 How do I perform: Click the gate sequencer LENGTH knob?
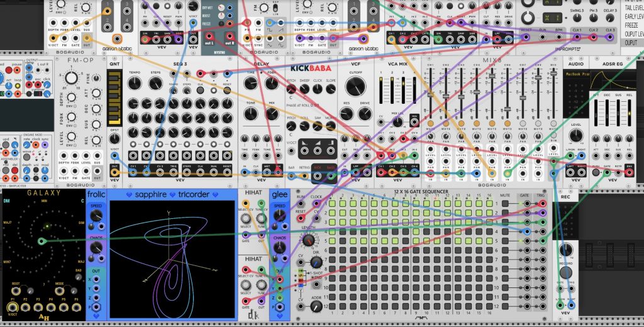[x=308, y=241]
